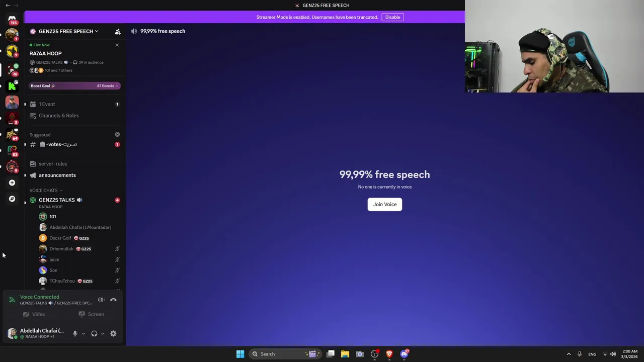The width and height of the screenshot is (644, 362).
Task: Open system volume tray icon
Action: click(x=613, y=354)
